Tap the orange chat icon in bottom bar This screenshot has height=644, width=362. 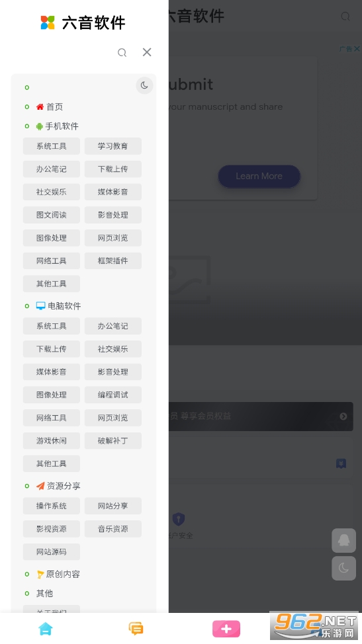136,629
